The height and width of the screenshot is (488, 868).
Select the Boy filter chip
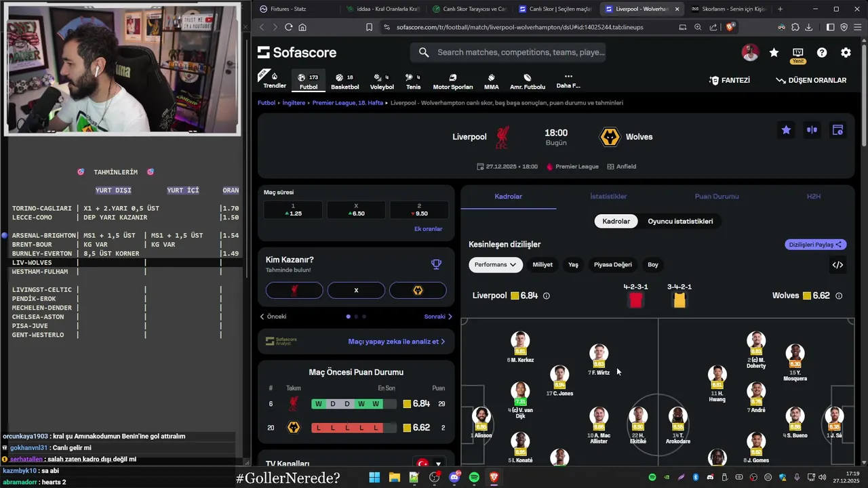653,265
